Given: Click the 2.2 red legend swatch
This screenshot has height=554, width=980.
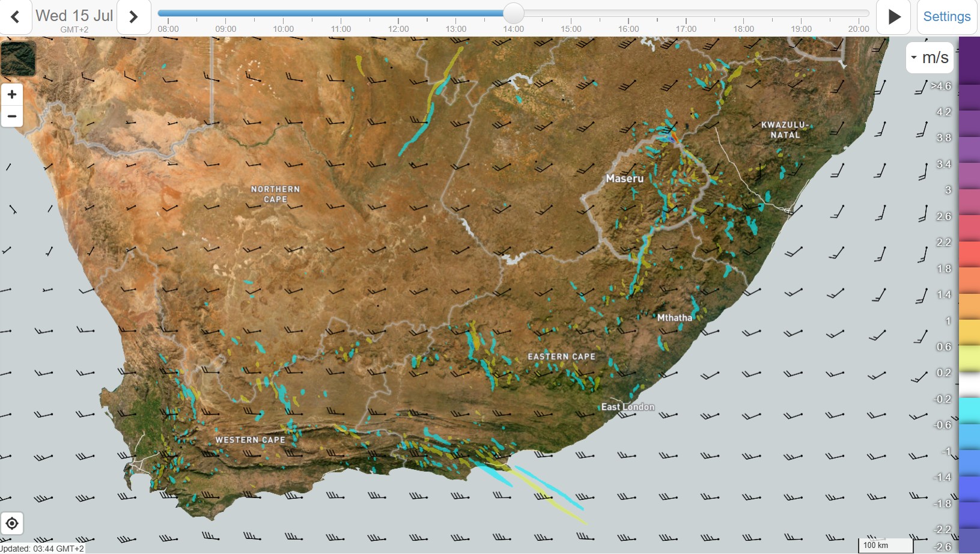Looking at the screenshot, I should click(969, 254).
